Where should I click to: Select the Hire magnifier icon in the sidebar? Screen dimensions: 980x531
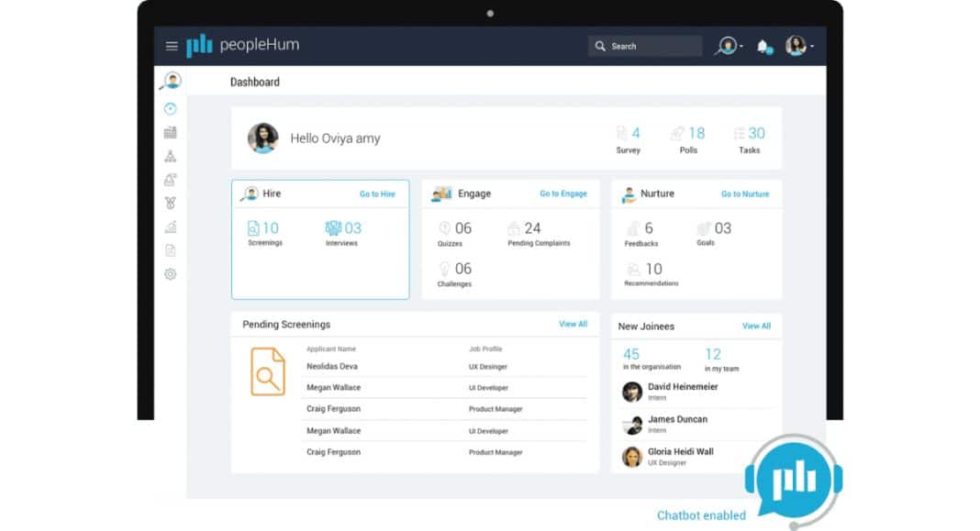point(170,82)
